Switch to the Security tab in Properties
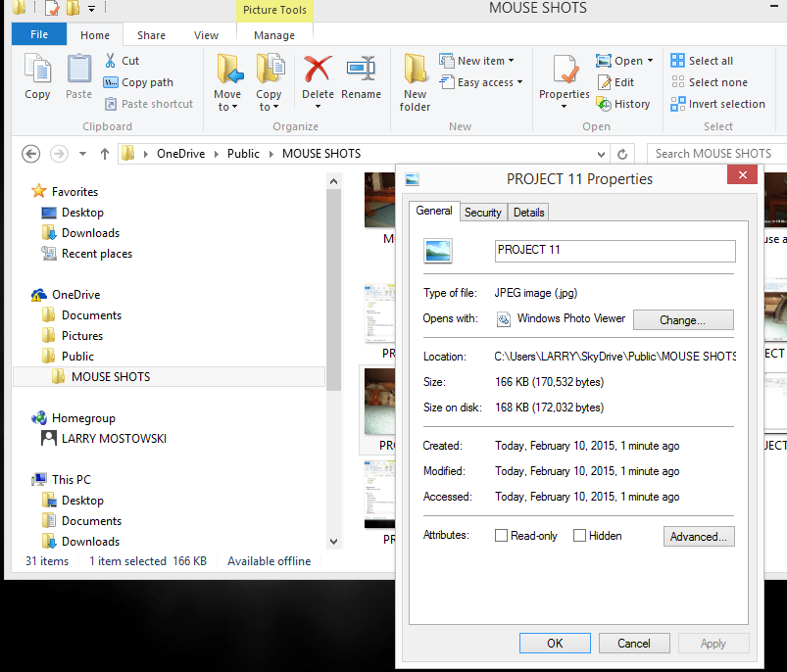Viewport: 787px width, 672px height. [483, 213]
